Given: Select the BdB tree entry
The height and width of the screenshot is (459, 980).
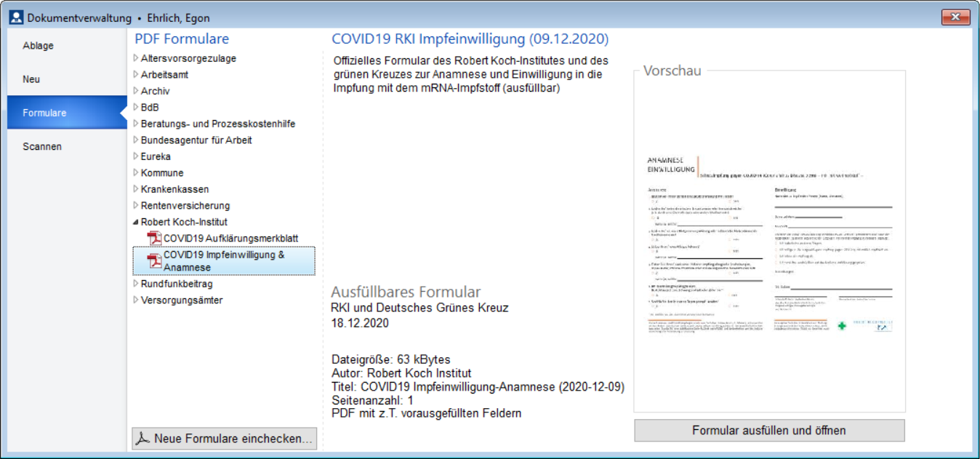Looking at the screenshot, I should click(150, 107).
